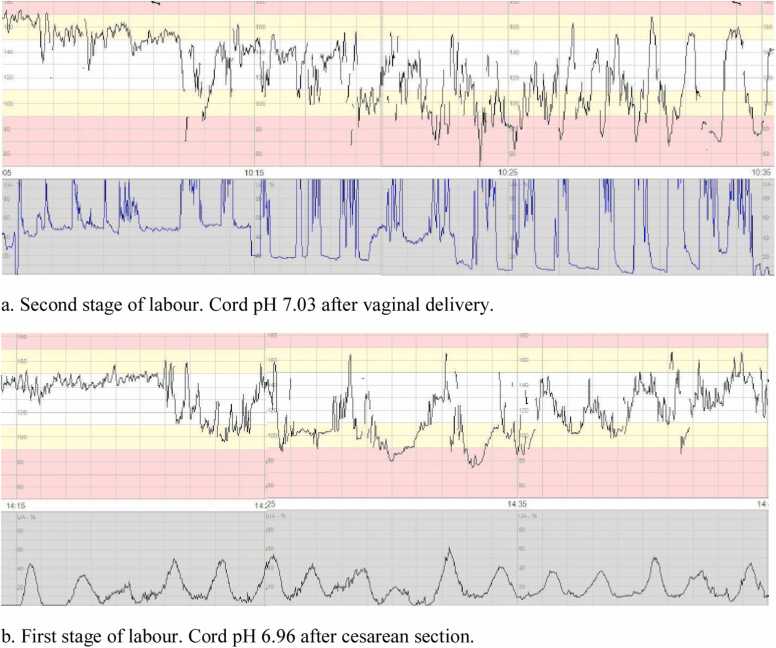
Task: Select the 10:25 time label
Action: pos(507,173)
